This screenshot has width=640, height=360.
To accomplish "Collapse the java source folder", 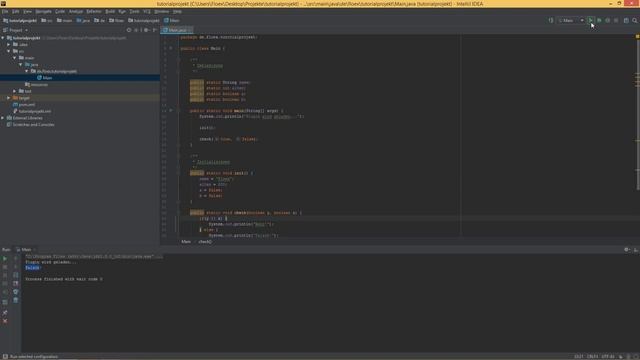I will pos(20,64).
